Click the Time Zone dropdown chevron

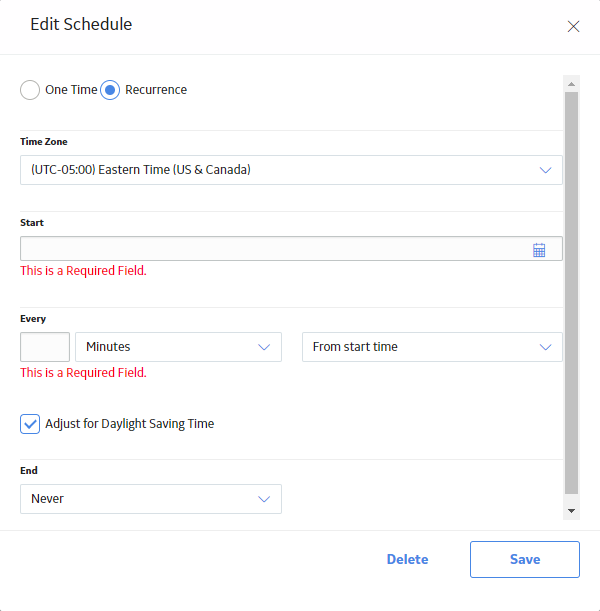[545, 170]
